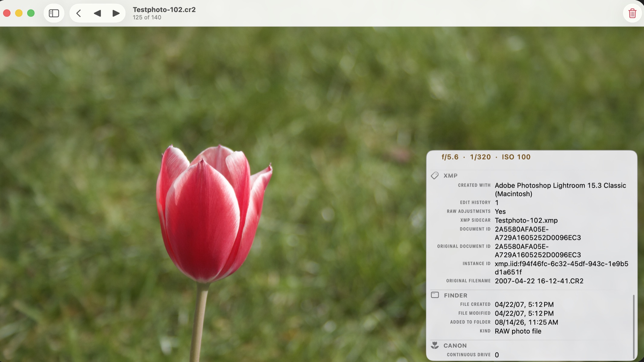Screen dimensions: 644x362
Task: Click the red close window button
Action: [7, 13]
